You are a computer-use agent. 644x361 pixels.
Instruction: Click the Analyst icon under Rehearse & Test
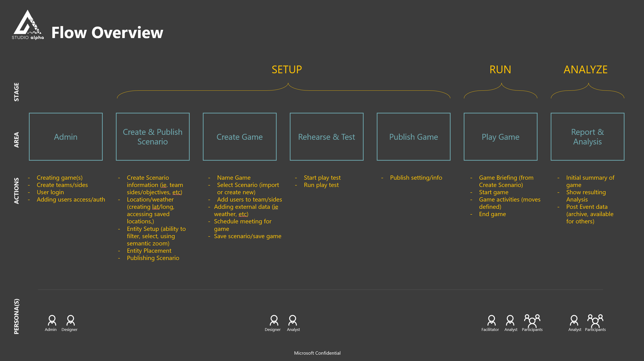pyautogui.click(x=292, y=320)
